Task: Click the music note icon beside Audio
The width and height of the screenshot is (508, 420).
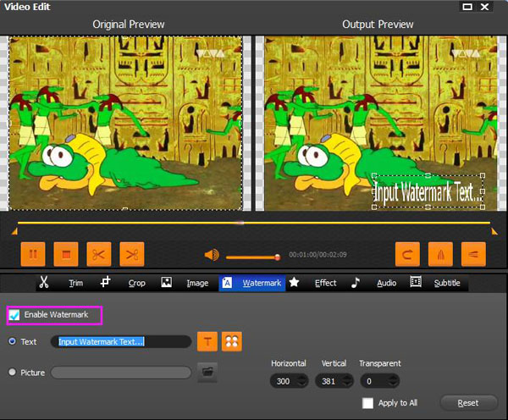Action: coord(356,282)
